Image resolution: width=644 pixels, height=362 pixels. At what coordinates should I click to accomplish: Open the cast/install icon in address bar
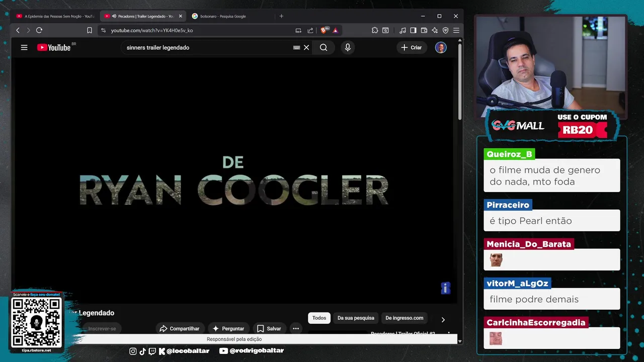[x=298, y=30]
